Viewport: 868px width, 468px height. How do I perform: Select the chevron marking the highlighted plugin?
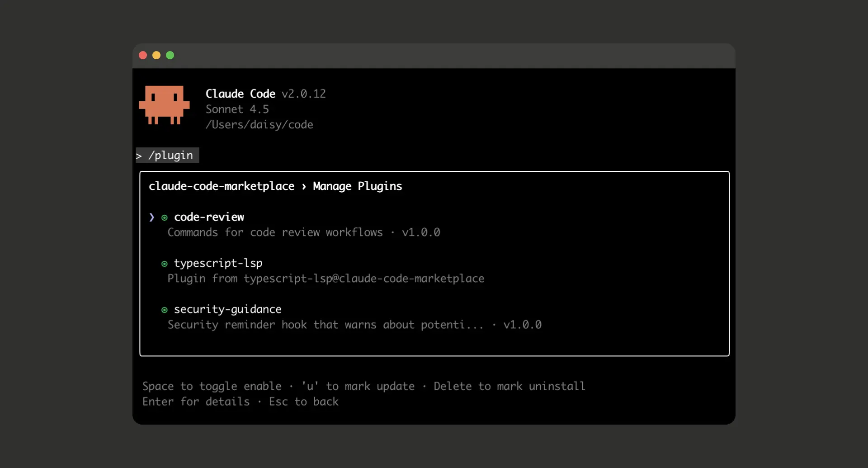coord(151,217)
